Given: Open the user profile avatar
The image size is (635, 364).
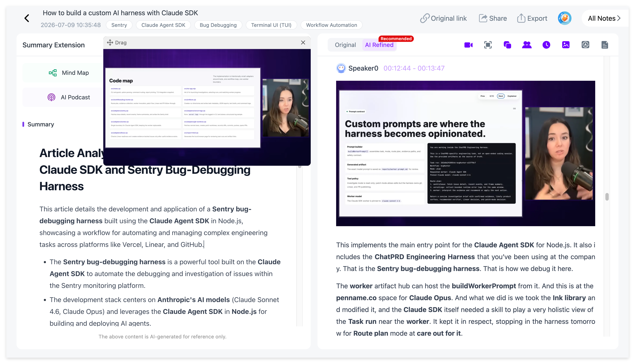Looking at the screenshot, I should point(565,18).
